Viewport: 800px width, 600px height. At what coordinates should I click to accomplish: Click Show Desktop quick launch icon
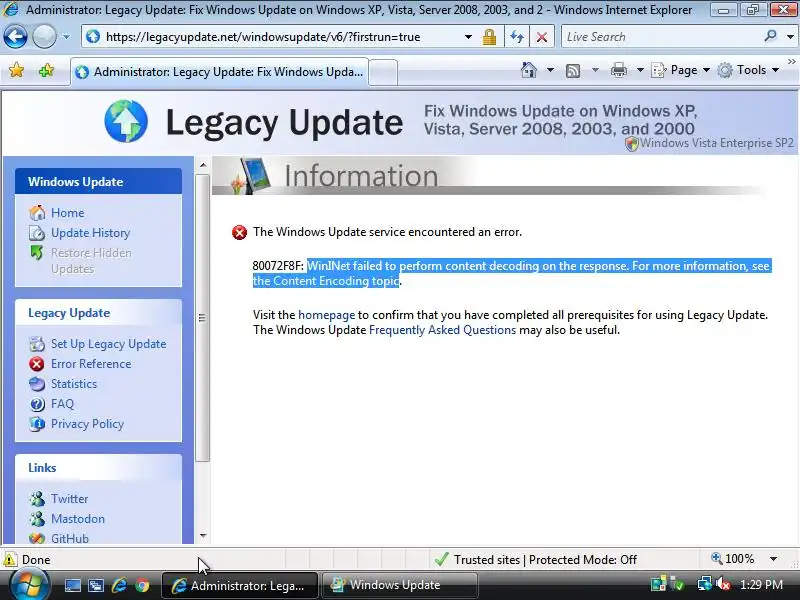72,585
